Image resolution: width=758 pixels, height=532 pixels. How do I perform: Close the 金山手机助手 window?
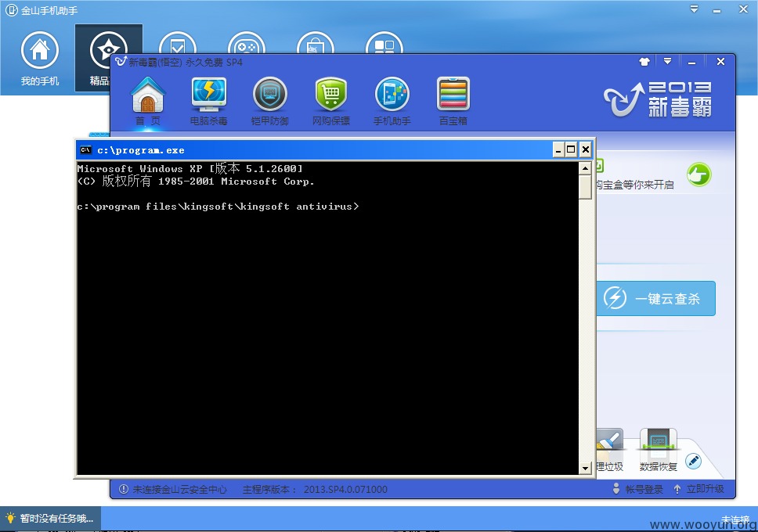pyautogui.click(x=743, y=9)
